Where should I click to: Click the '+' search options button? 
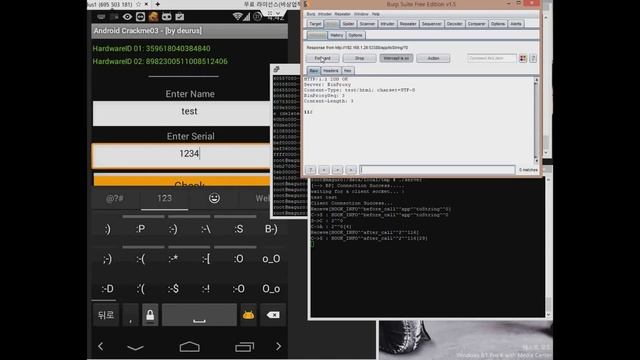337,169
